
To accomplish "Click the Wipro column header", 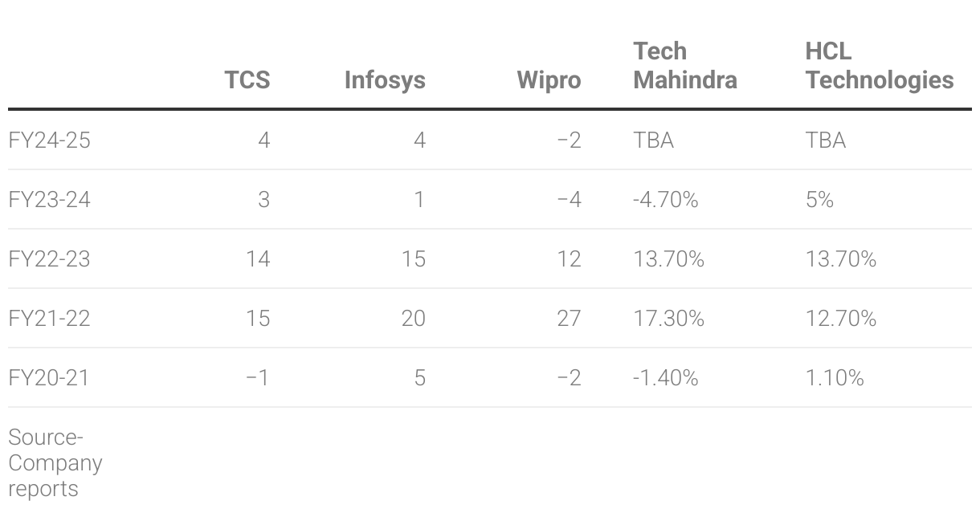I will tap(549, 80).
